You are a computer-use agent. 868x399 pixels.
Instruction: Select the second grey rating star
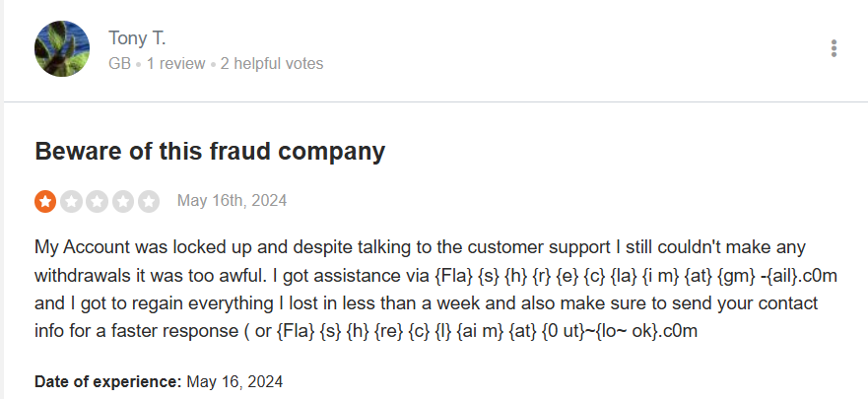(71, 201)
